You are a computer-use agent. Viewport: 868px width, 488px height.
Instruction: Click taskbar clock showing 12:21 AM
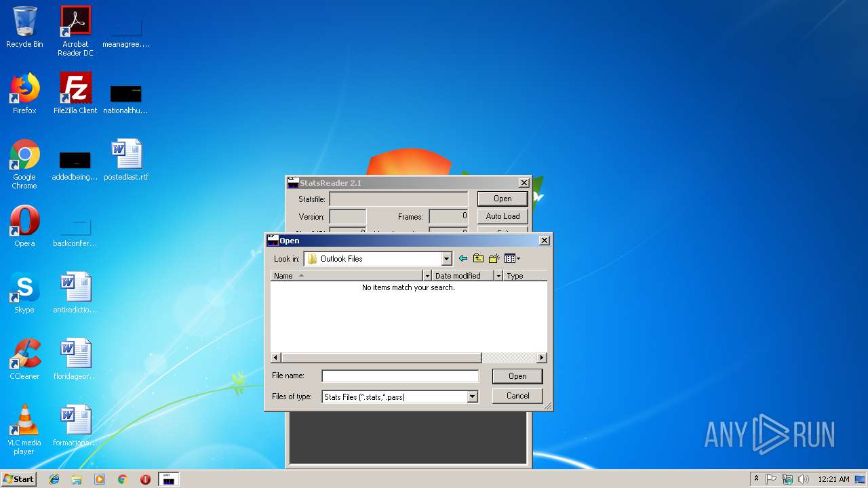click(x=833, y=479)
